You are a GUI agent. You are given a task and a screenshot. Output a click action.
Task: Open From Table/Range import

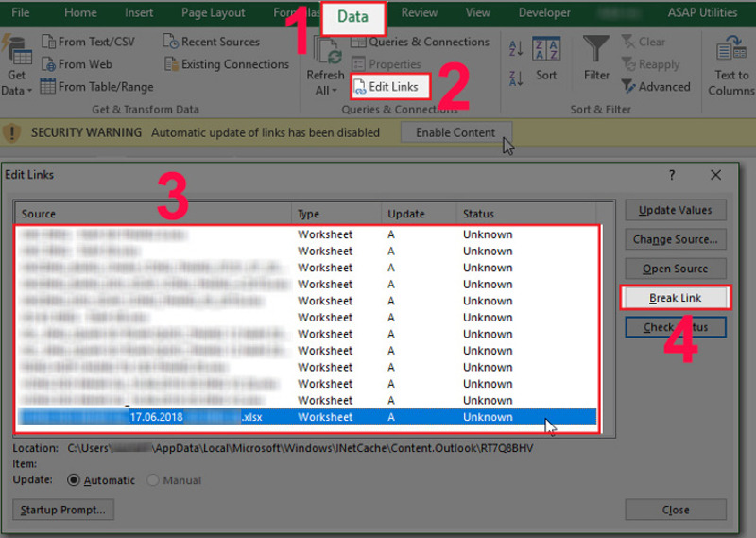click(x=48, y=87)
